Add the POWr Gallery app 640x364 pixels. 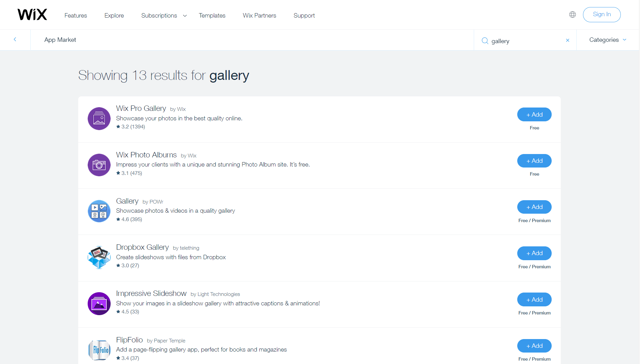click(x=534, y=207)
